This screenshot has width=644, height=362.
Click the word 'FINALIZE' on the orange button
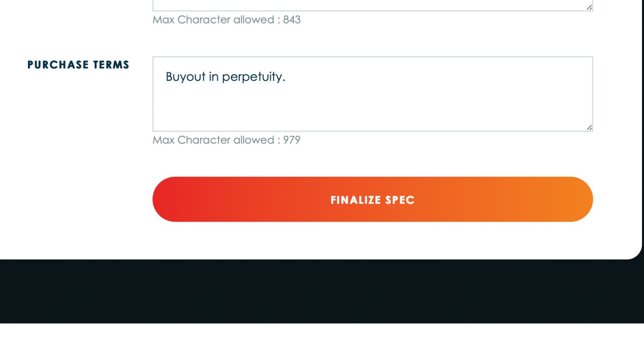tap(356, 200)
